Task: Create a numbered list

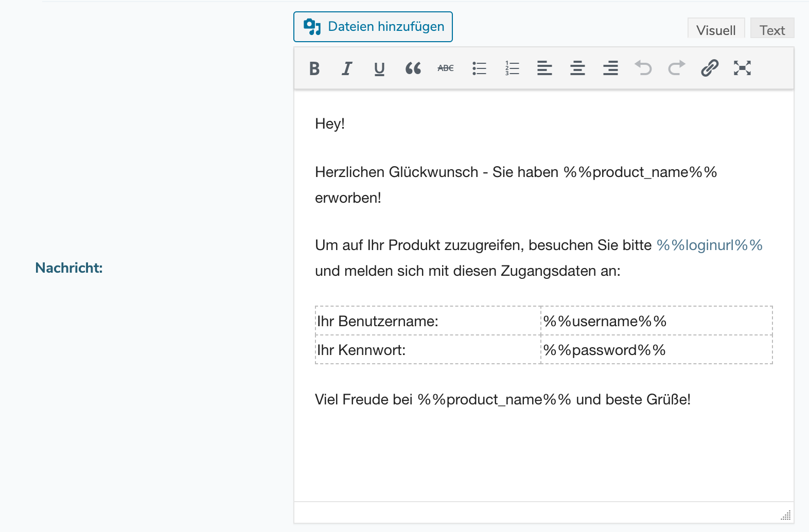Action: coord(512,68)
